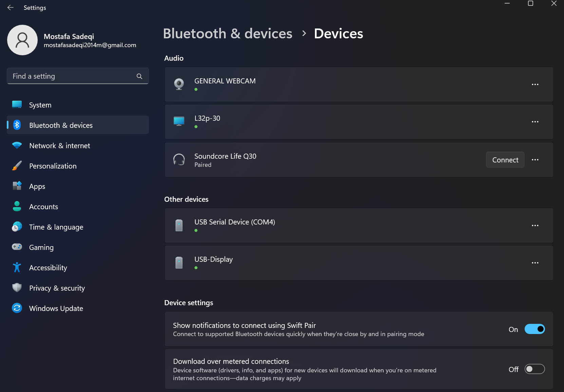Click the back arrow in Settings

click(11, 7)
